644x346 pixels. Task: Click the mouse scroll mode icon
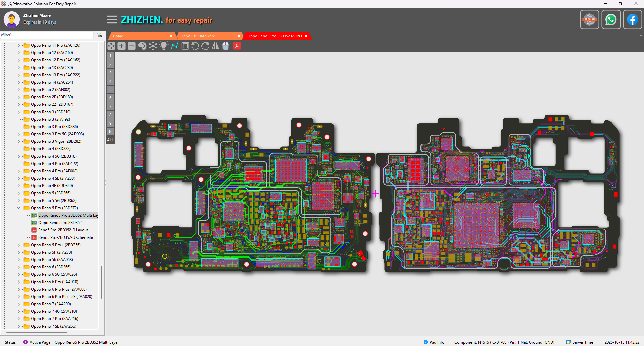tap(226, 46)
